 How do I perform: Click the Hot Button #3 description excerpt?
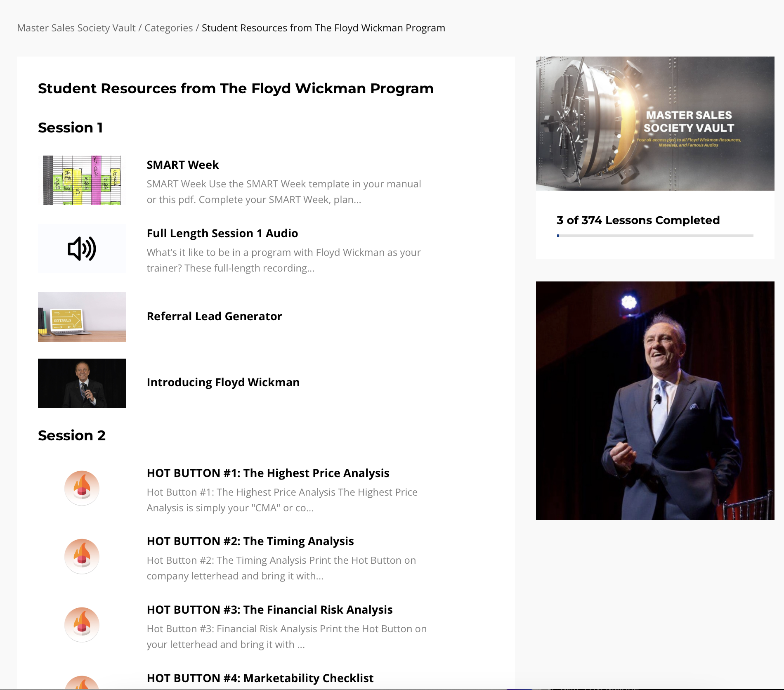tap(287, 637)
